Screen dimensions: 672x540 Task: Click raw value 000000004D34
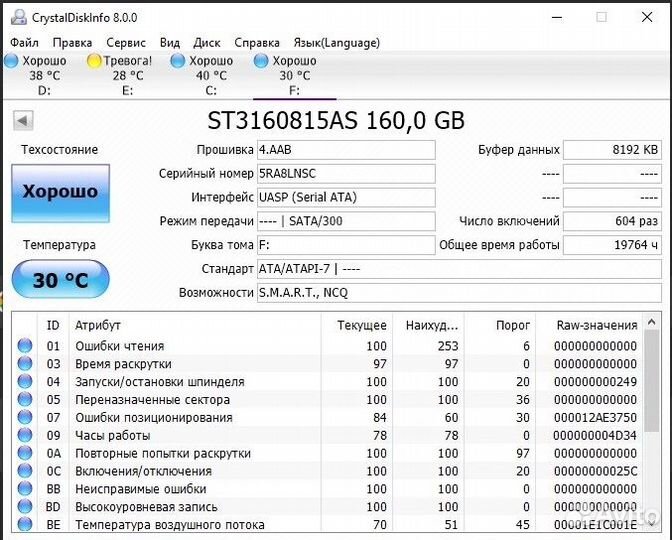pyautogui.click(x=595, y=435)
